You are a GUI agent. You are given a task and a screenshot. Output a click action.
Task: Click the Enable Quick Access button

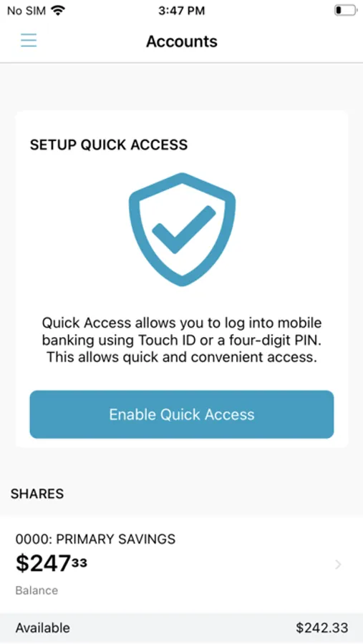pos(182,414)
